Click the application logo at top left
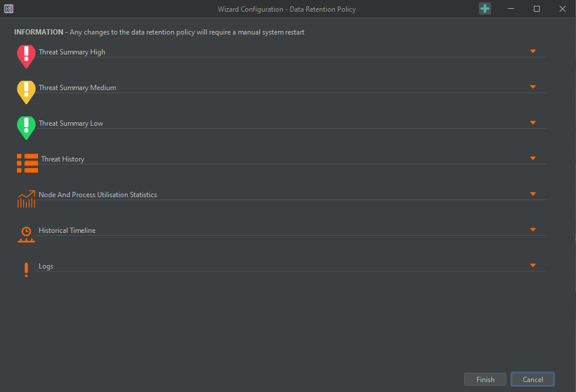 point(8,9)
